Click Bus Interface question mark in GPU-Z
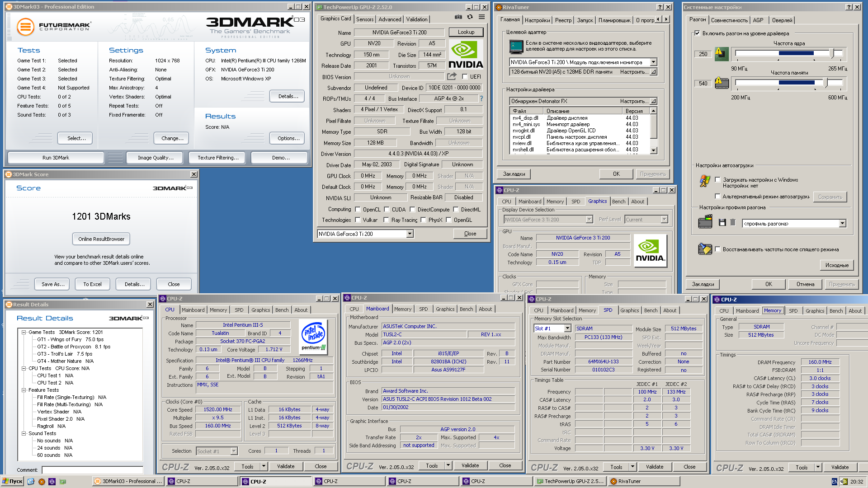The image size is (868, 488). pyautogui.click(x=481, y=99)
